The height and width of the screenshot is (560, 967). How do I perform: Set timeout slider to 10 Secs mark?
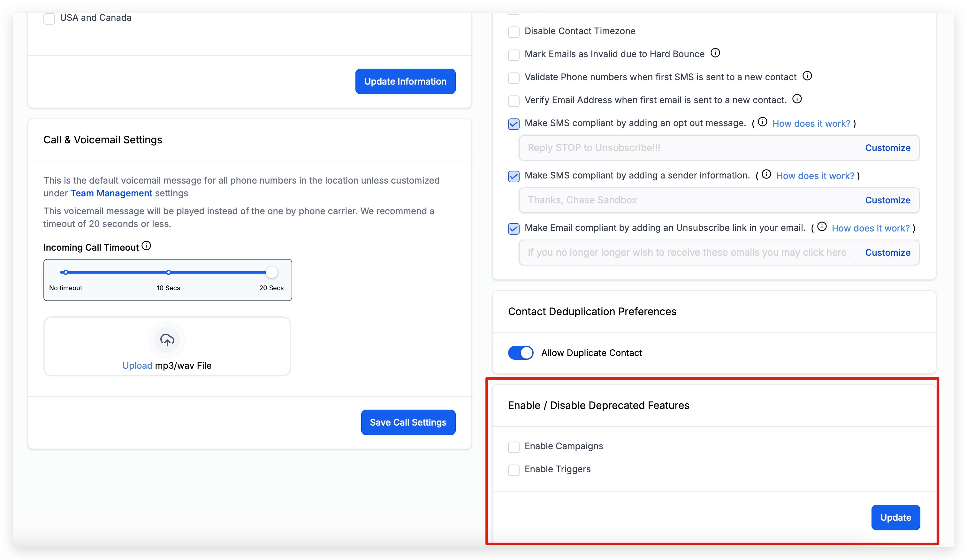pyautogui.click(x=168, y=272)
